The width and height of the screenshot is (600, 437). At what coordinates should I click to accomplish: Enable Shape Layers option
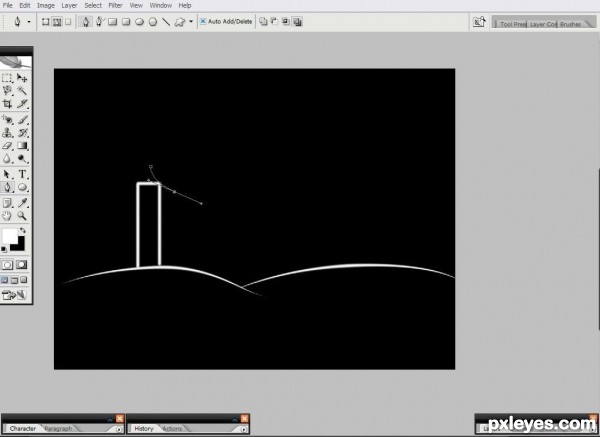coord(46,22)
